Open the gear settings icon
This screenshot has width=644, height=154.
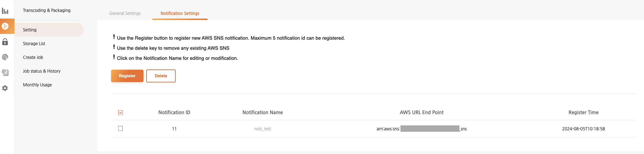coord(5,88)
